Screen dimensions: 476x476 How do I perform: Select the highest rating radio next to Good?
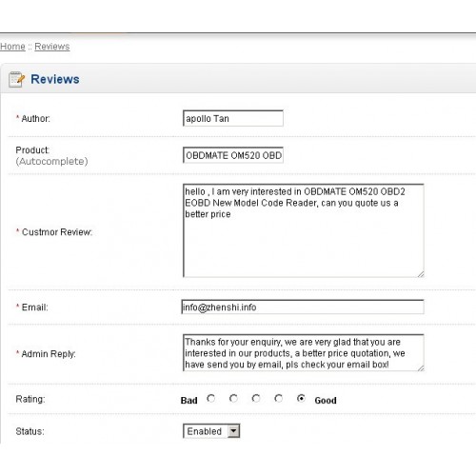point(301,398)
